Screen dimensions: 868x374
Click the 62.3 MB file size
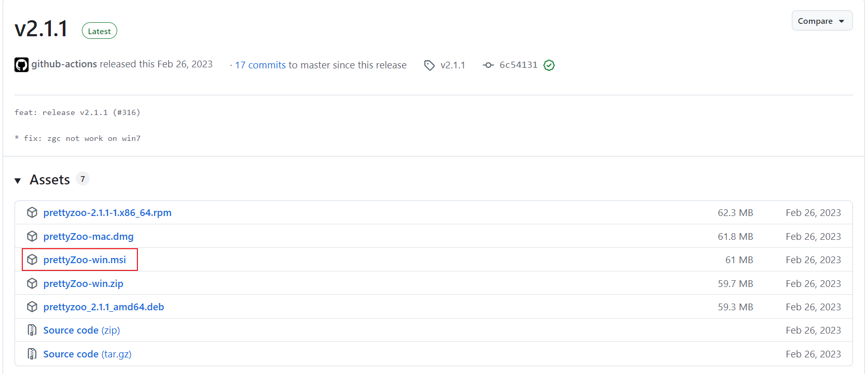click(x=735, y=212)
